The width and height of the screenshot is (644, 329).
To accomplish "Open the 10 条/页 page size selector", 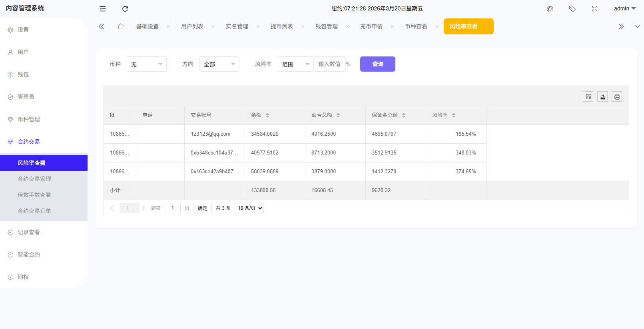I will pos(249,208).
